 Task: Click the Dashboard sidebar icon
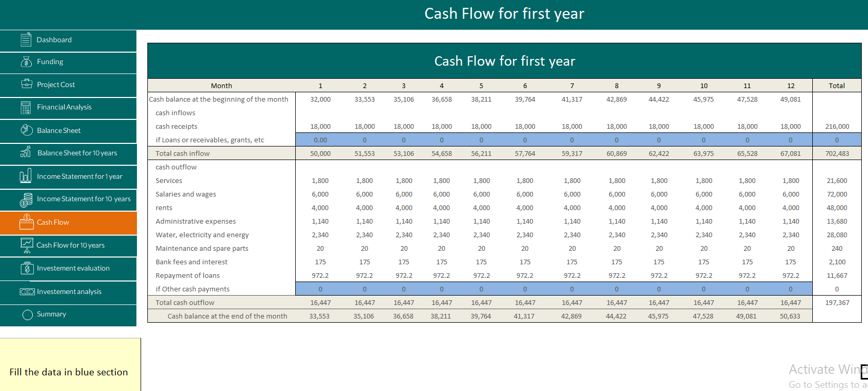(x=26, y=40)
